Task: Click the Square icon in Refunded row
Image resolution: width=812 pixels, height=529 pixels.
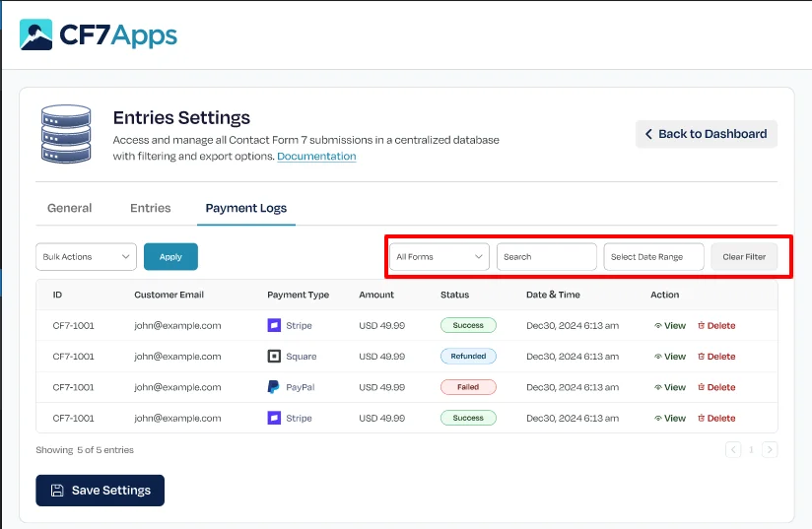Action: click(274, 357)
